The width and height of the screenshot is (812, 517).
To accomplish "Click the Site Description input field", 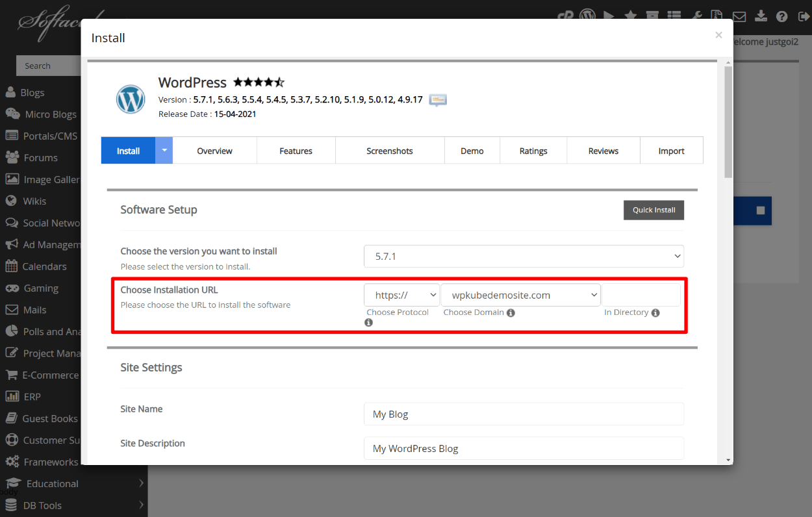I will [524, 448].
